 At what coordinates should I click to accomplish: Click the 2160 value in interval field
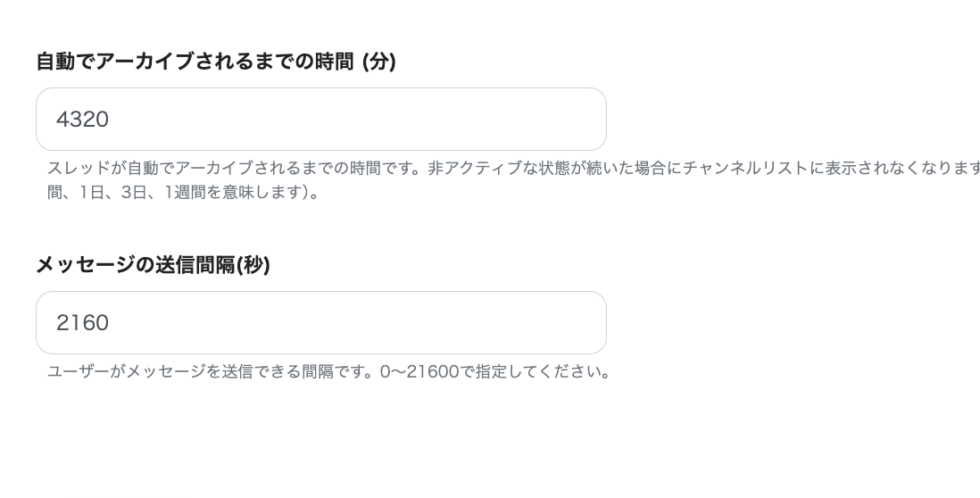[82, 323]
